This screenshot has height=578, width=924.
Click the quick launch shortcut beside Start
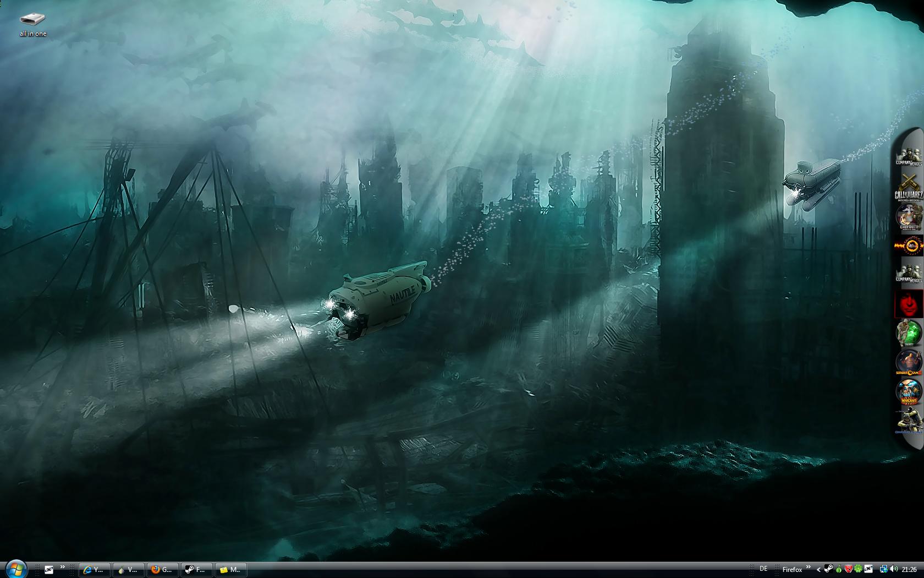coord(49,570)
